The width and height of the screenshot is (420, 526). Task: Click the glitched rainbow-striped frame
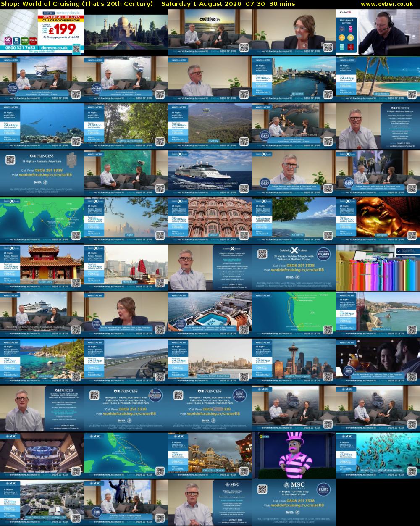pyautogui.click(x=378, y=267)
